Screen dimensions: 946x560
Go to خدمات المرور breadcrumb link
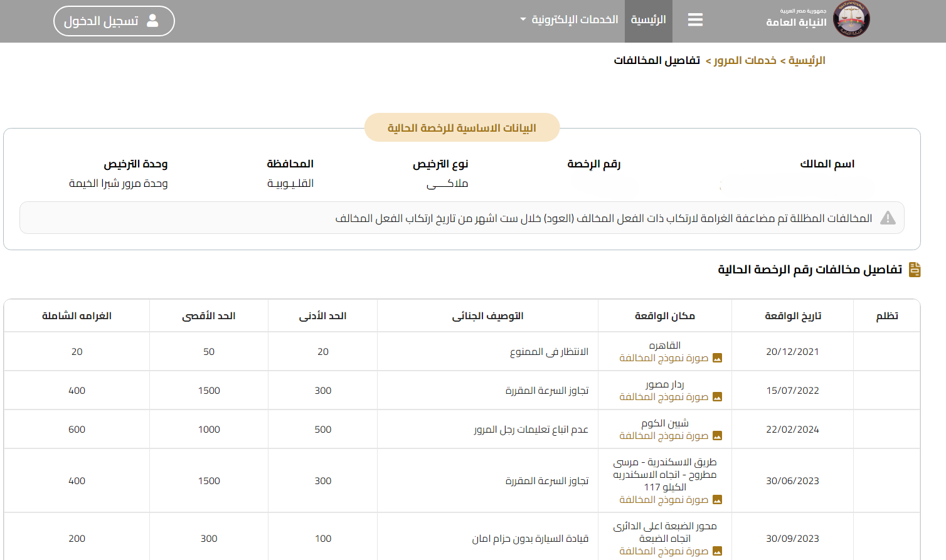745,60
